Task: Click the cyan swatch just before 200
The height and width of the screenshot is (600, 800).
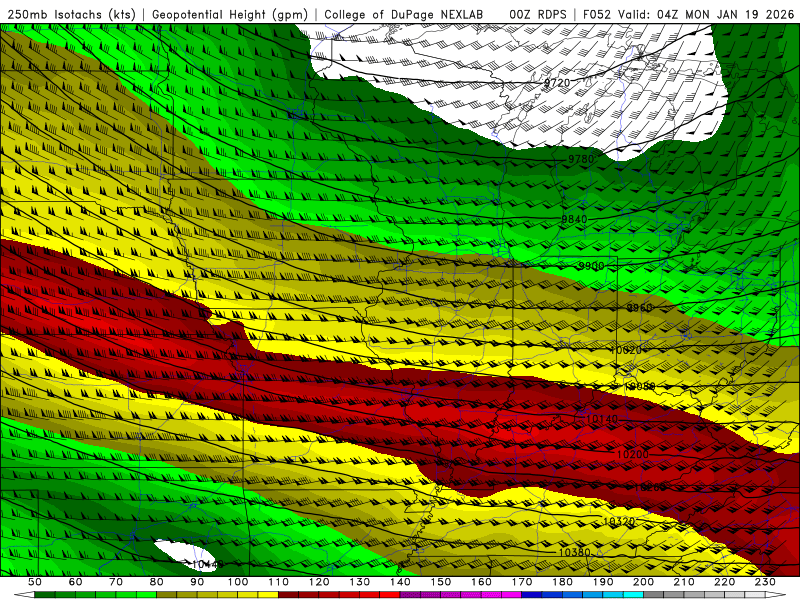Action: tap(633, 595)
